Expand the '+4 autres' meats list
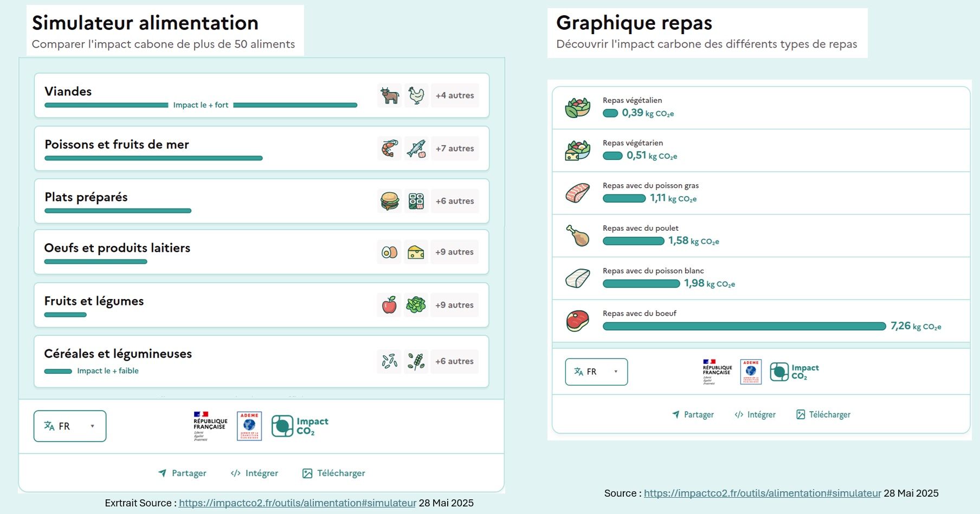 [x=455, y=95]
